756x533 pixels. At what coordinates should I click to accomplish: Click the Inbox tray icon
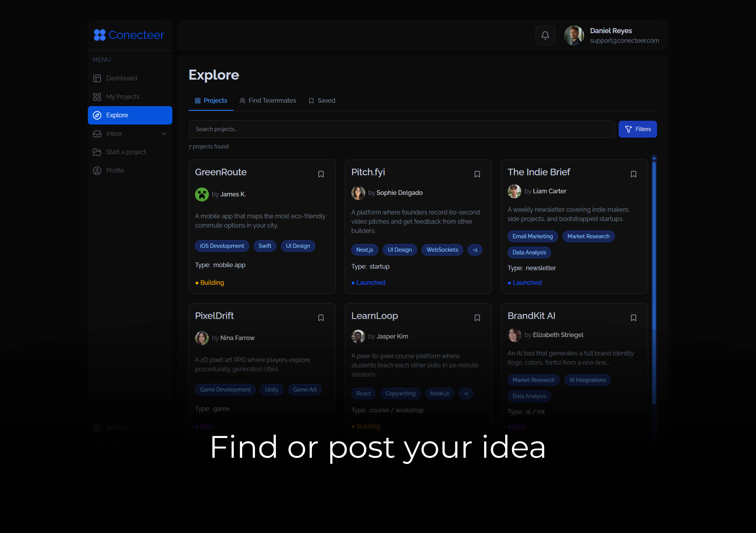(97, 134)
